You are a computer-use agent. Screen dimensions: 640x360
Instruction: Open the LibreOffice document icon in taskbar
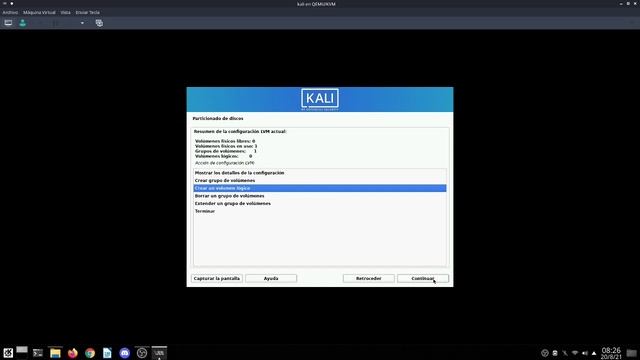click(107, 353)
